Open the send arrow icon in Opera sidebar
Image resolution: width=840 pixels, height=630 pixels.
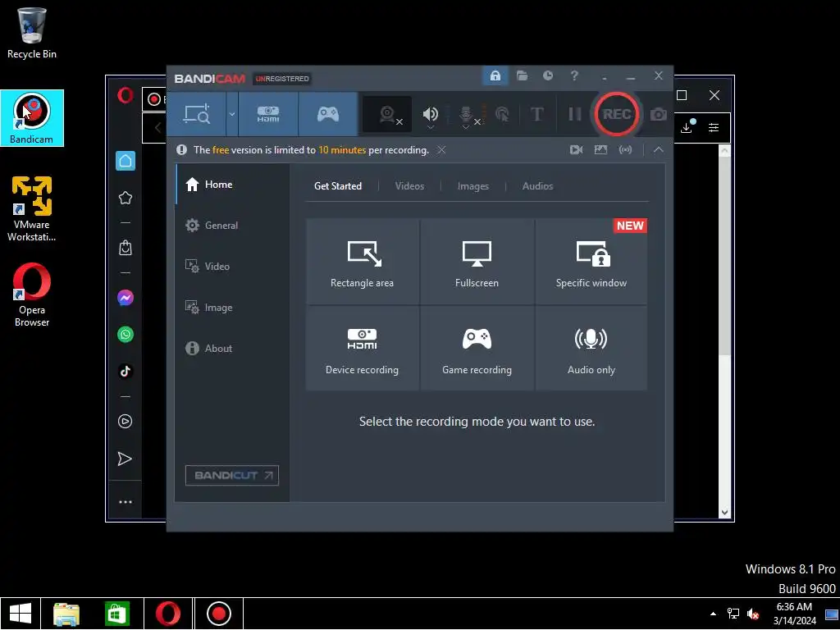[x=125, y=459]
